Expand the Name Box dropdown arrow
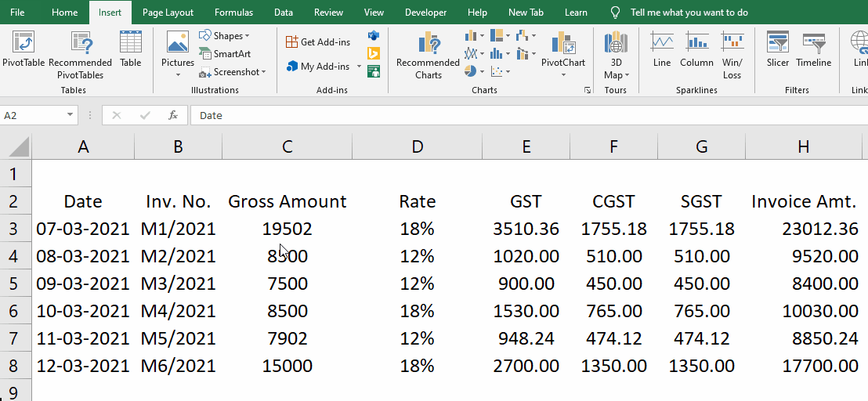 pos(71,115)
